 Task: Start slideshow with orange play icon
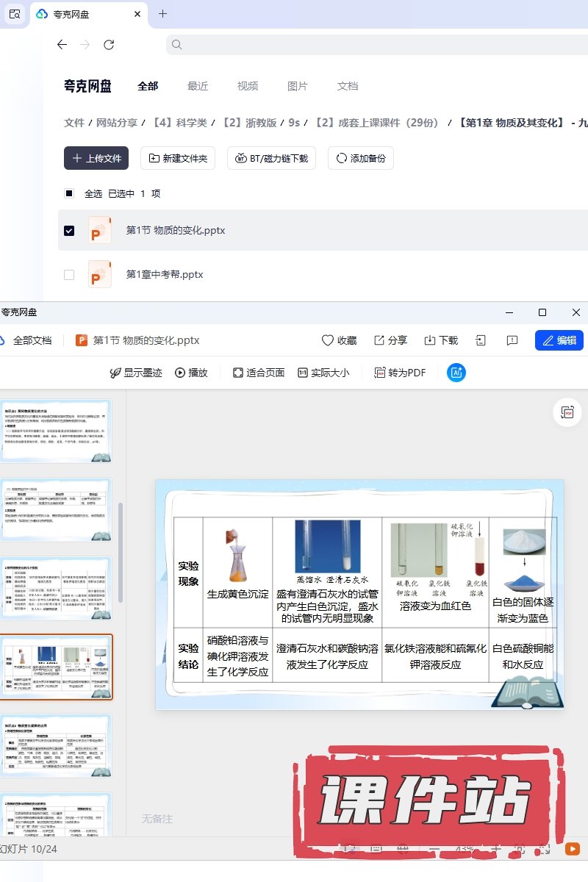[572, 849]
